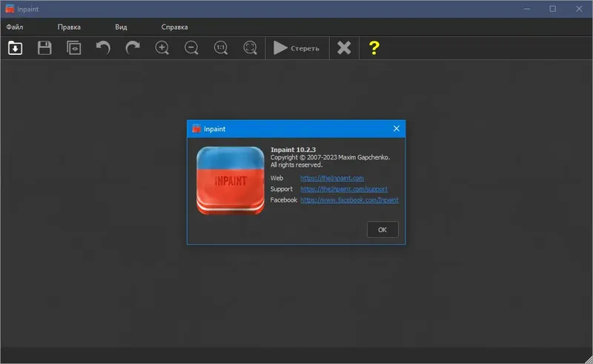The image size is (593, 364).
Task: Undo the last action
Action: coord(103,48)
